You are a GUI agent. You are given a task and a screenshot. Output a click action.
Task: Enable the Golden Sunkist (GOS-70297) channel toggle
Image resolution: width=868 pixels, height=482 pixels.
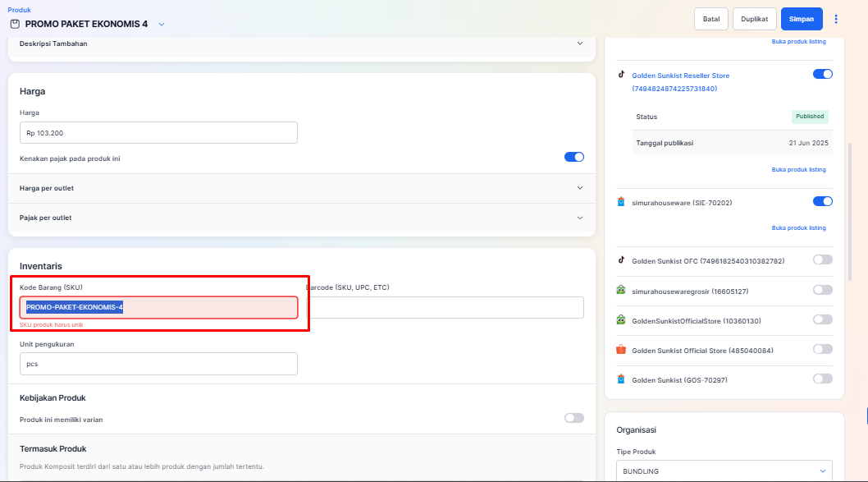pyautogui.click(x=822, y=379)
